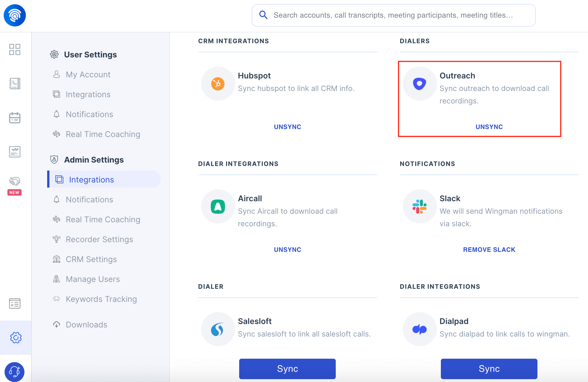Click UNSYNC under Outreach
The height and width of the screenshot is (382, 588).
489,127
